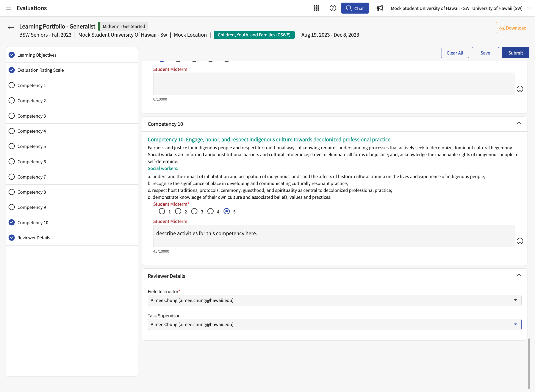Jump to Competency 4 in sidebar
The image size is (535, 392).
72,131
